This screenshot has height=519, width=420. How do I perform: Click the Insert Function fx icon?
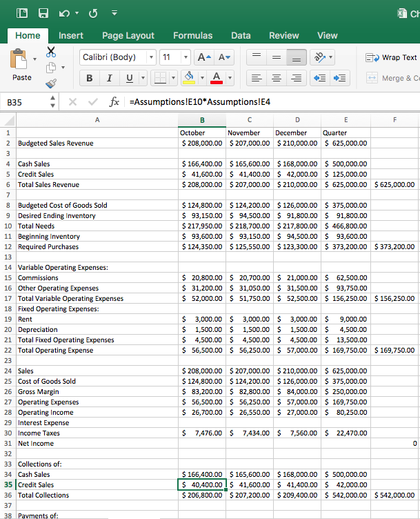(116, 102)
